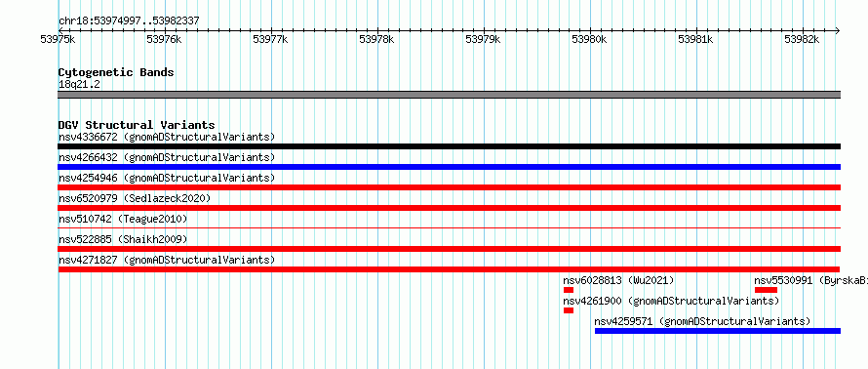Open the nsv510742 (Teague2010) label

123,219
